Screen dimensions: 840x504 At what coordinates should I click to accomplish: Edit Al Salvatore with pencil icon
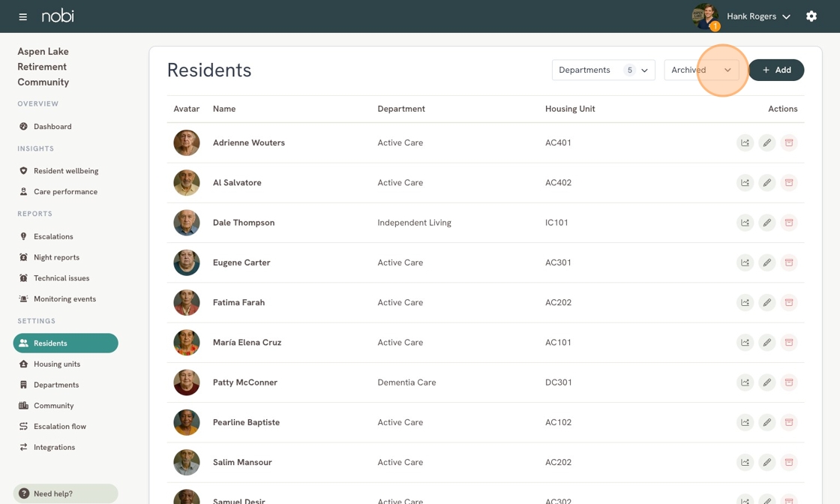(x=766, y=183)
